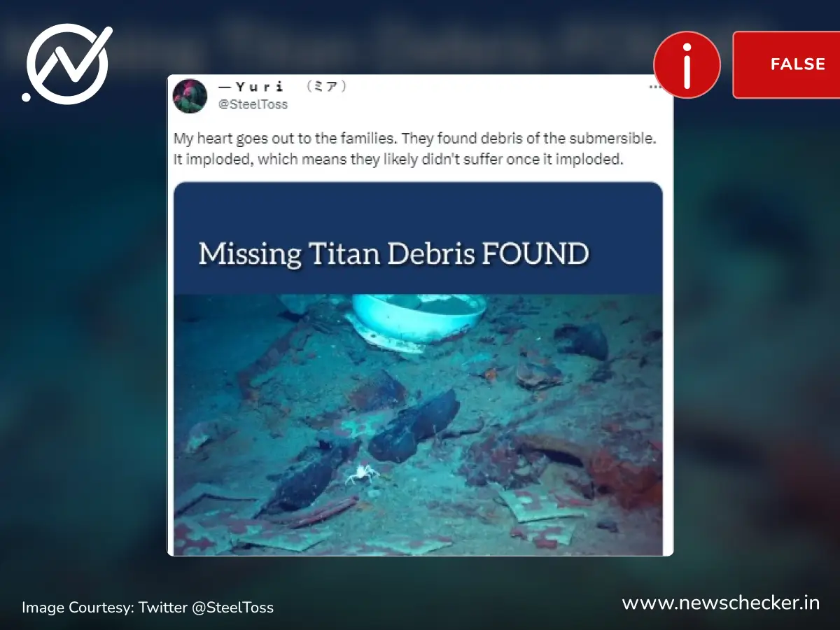The height and width of the screenshot is (630, 840).
Task: Select the tweet text about families
Action: click(414, 149)
